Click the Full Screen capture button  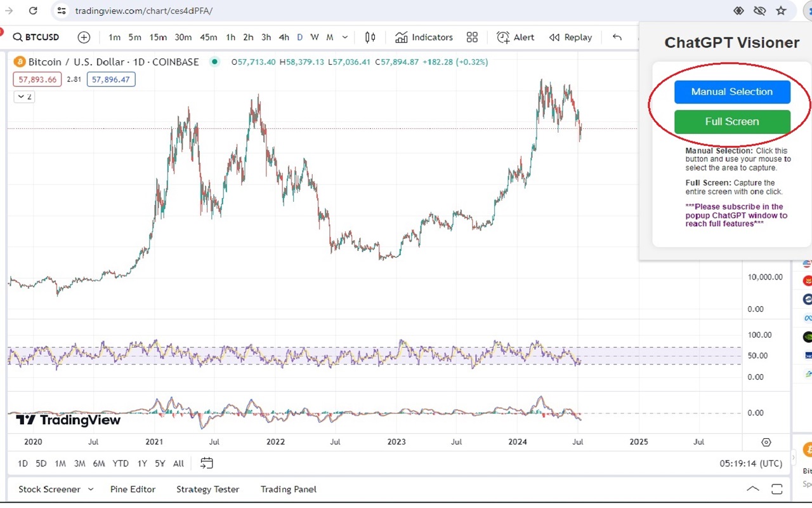732,122
